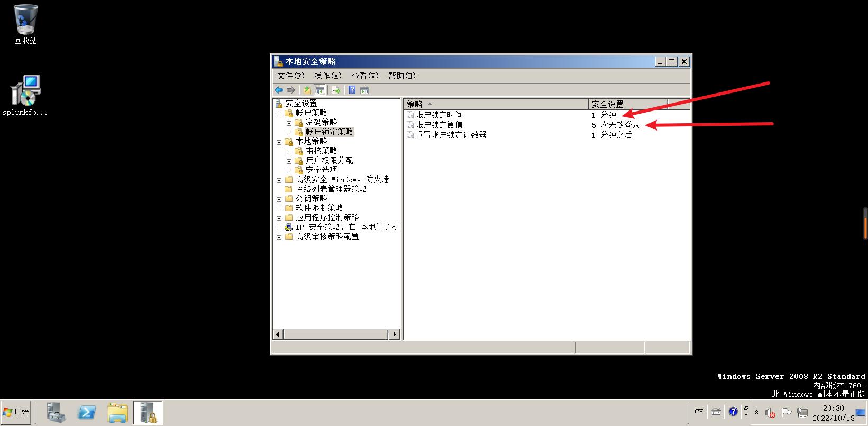Click the network tray icon
Image resolution: width=868 pixels, height=426 pixels.
pos(802,413)
